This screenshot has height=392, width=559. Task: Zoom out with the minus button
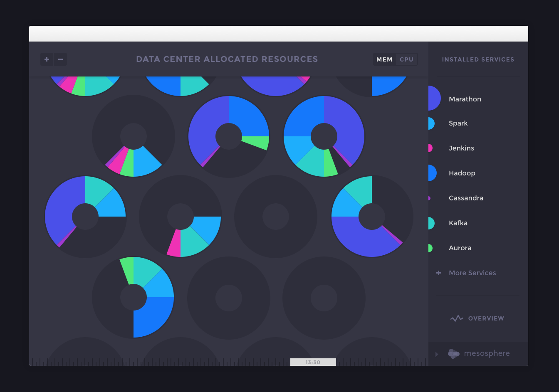tap(60, 59)
